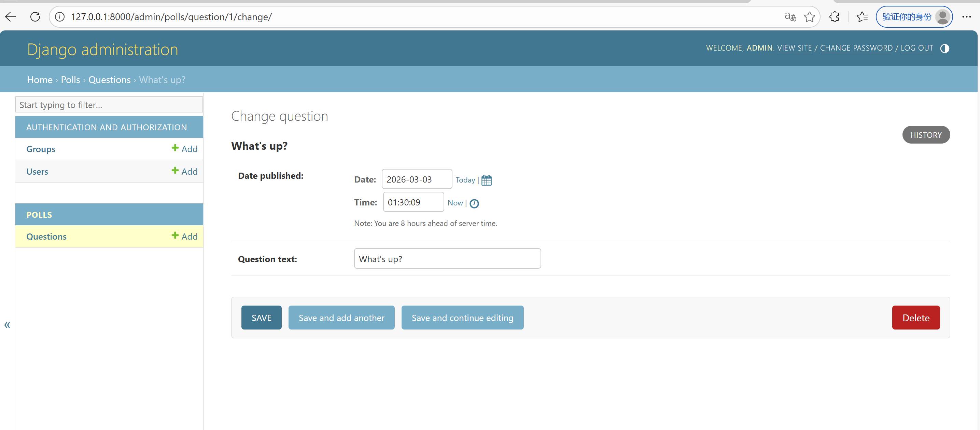
Task: Reload the page with refresh icon
Action: coord(35,17)
